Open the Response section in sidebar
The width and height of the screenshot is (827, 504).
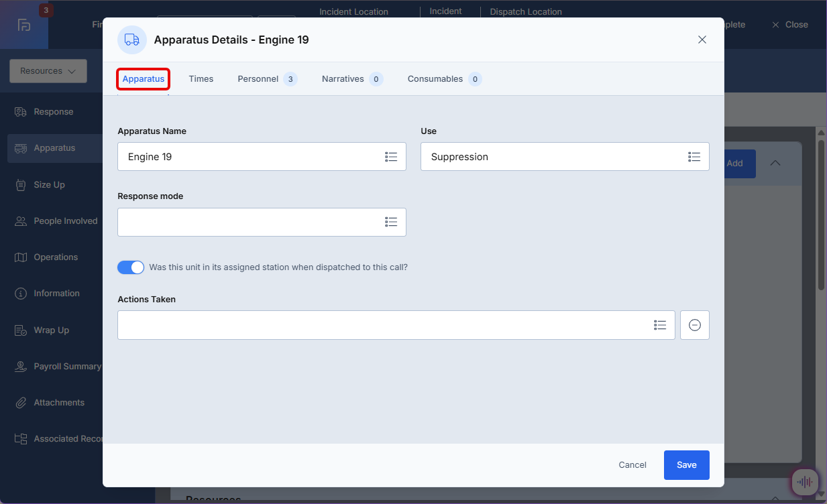point(54,112)
